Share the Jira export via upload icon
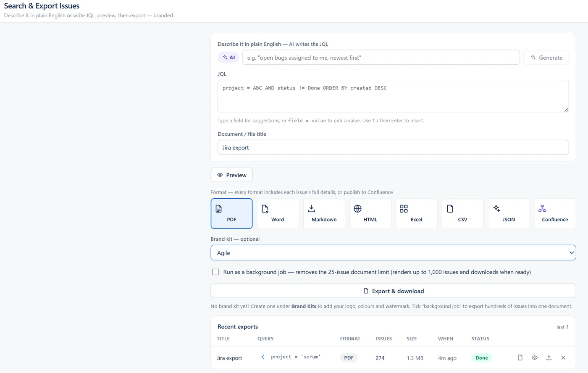The image size is (588, 373). (549, 357)
